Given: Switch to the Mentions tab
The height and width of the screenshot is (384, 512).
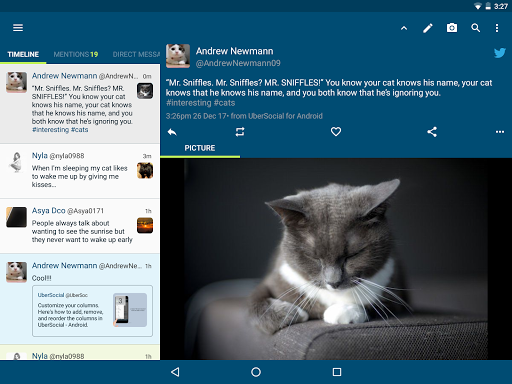Looking at the screenshot, I should point(76,54).
